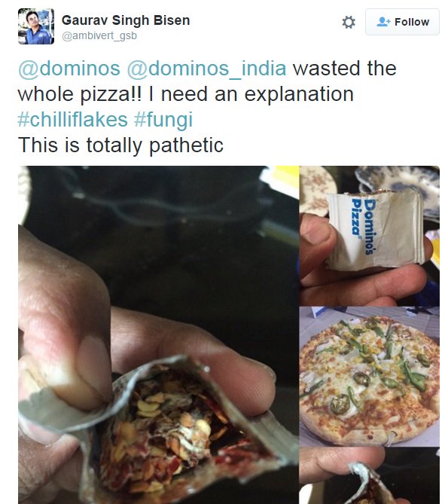Click the #chilliflakes hashtag

pos(72,120)
